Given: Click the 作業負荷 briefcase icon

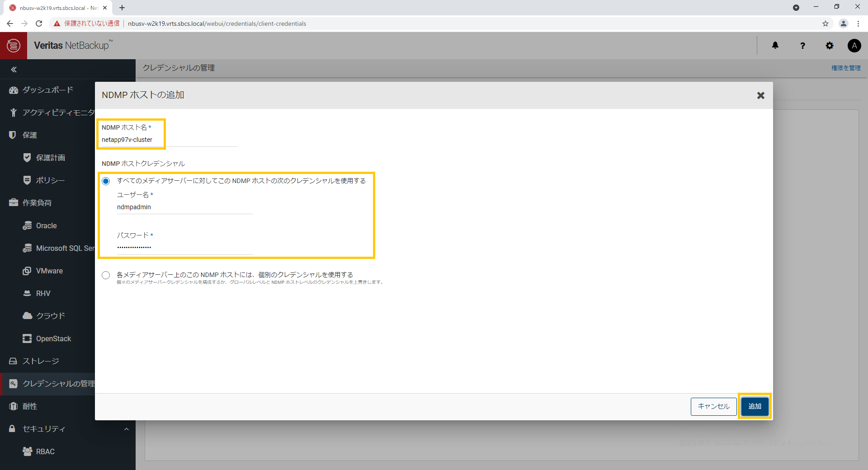Looking at the screenshot, I should [x=14, y=203].
